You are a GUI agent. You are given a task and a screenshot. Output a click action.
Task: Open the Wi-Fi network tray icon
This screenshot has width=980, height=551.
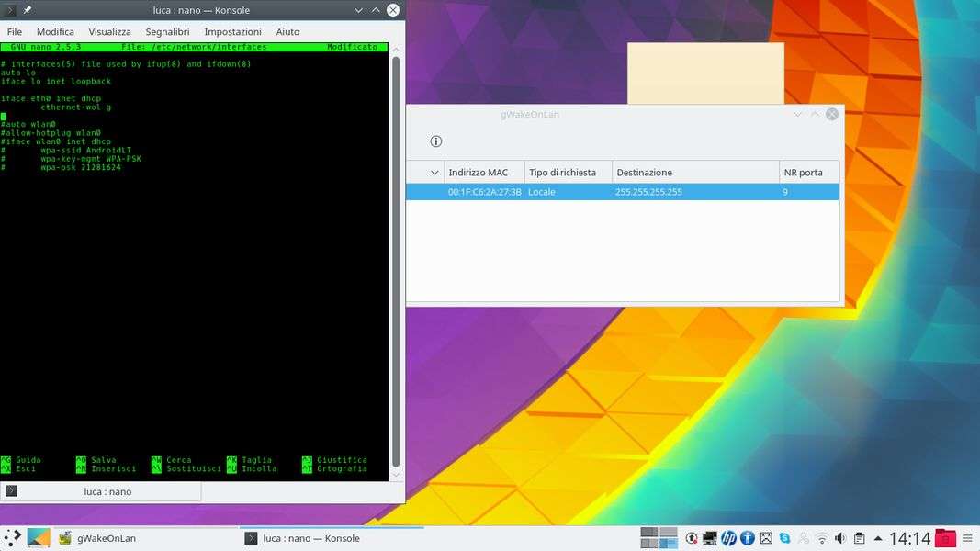(x=822, y=538)
